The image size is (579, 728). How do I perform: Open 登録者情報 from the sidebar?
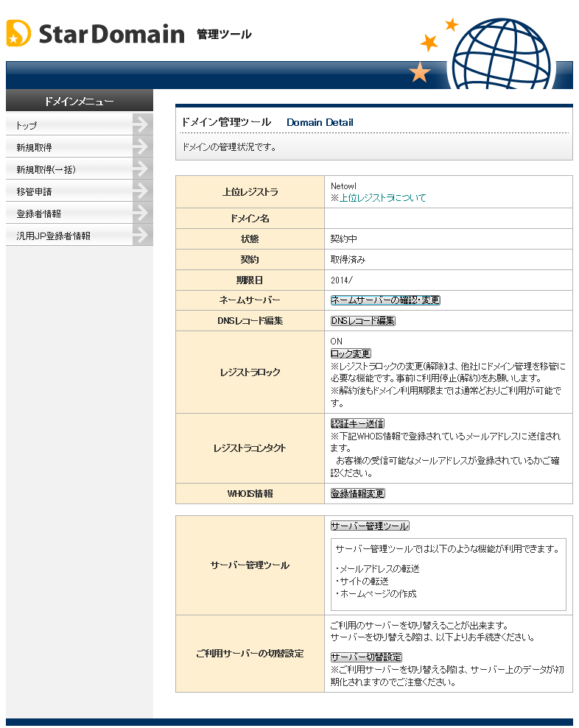coord(38,214)
